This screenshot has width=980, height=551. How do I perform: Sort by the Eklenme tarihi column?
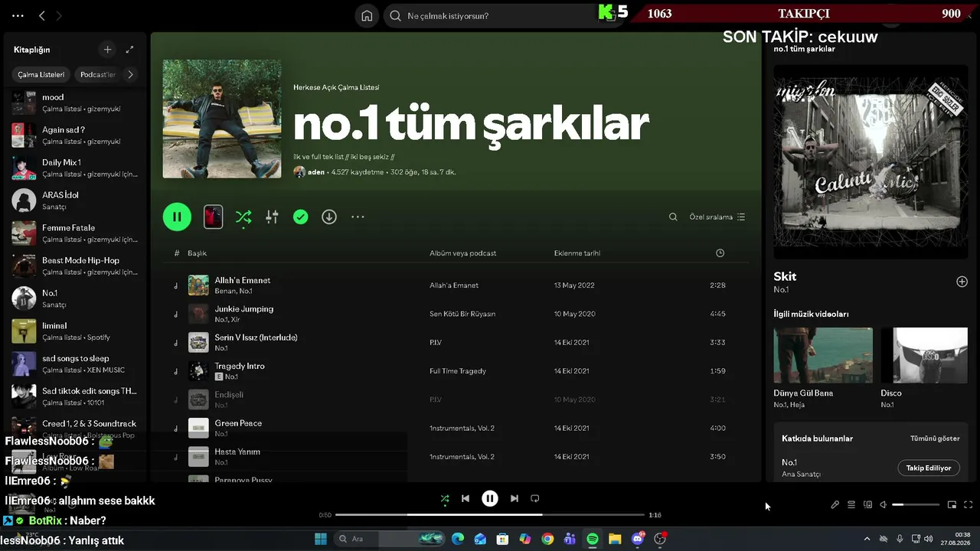(x=577, y=253)
